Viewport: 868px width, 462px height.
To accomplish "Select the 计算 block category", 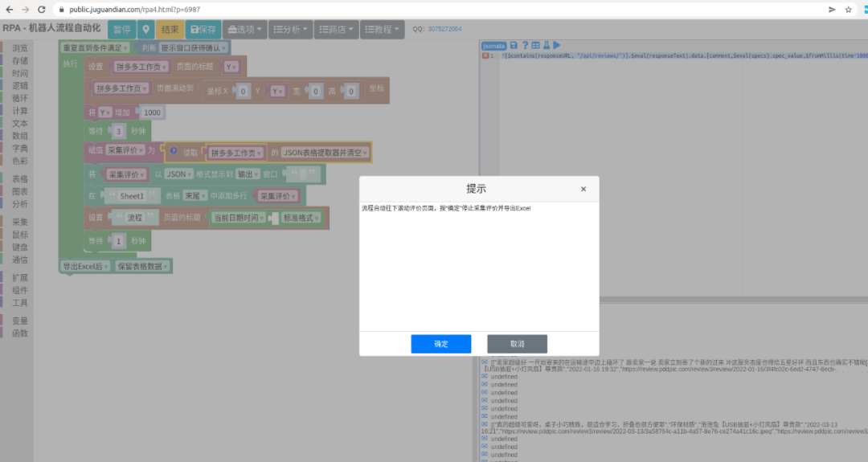I will pyautogui.click(x=20, y=111).
